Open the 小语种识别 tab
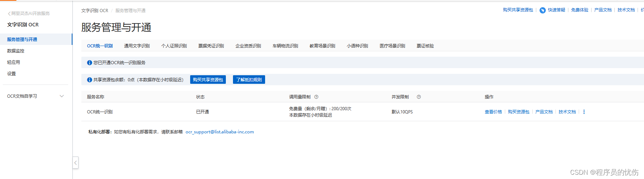This screenshot has height=179, width=644. coord(358,46)
